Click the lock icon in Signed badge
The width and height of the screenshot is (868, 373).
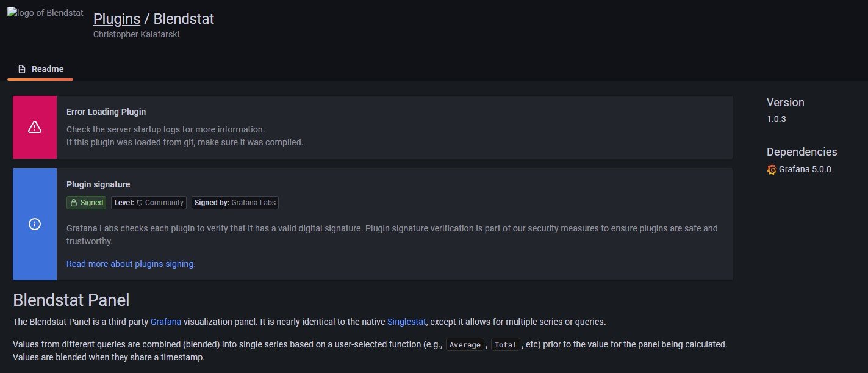click(x=74, y=203)
